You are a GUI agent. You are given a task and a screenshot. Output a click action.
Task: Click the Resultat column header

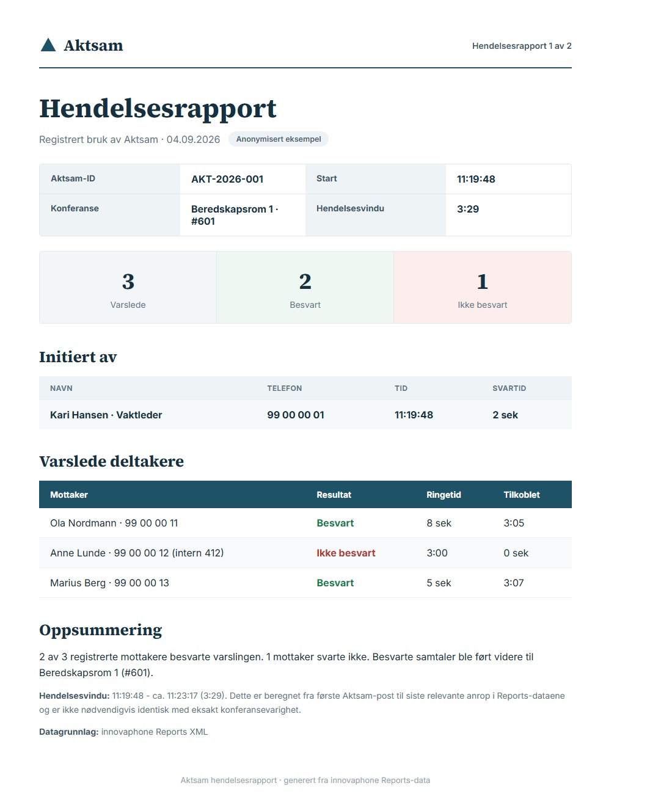334,495
